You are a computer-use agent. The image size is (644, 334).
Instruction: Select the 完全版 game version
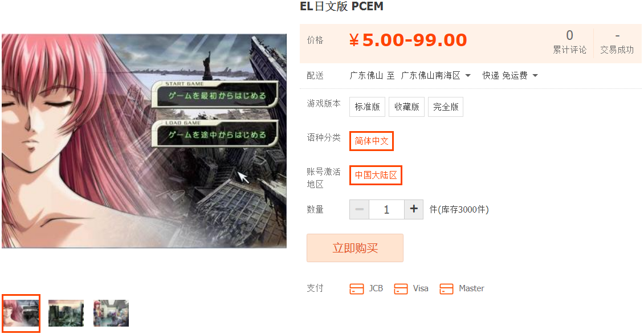(446, 107)
